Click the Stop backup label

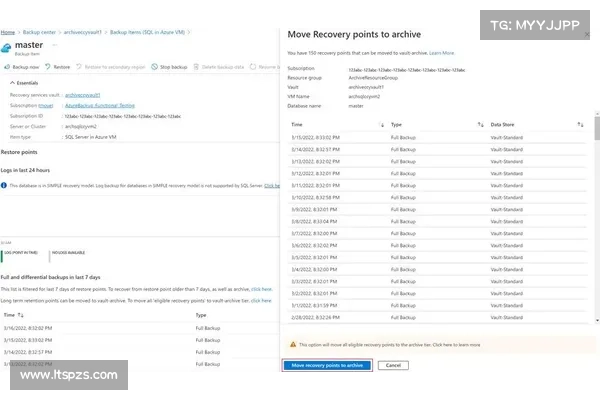click(173, 67)
